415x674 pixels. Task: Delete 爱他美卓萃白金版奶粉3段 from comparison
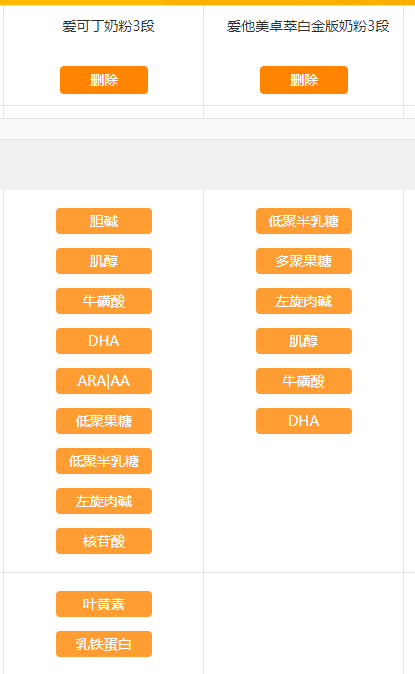304,80
